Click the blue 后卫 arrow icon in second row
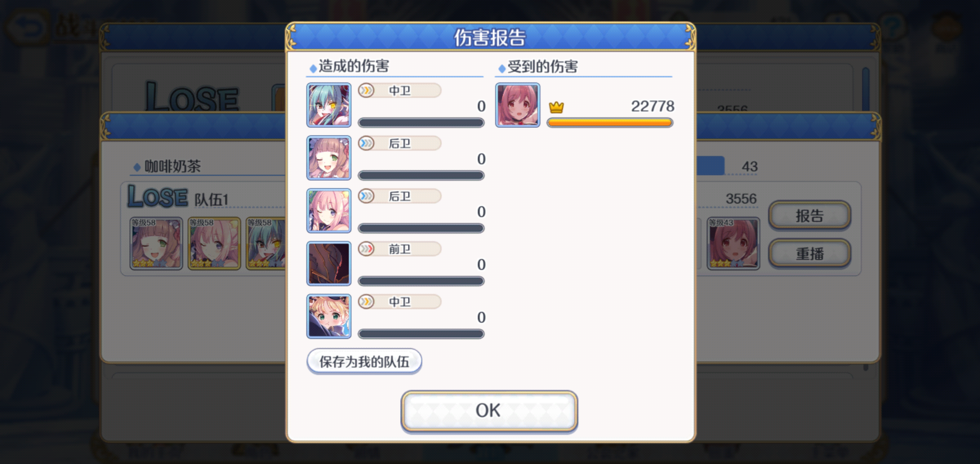This screenshot has height=464, width=980. click(x=366, y=143)
